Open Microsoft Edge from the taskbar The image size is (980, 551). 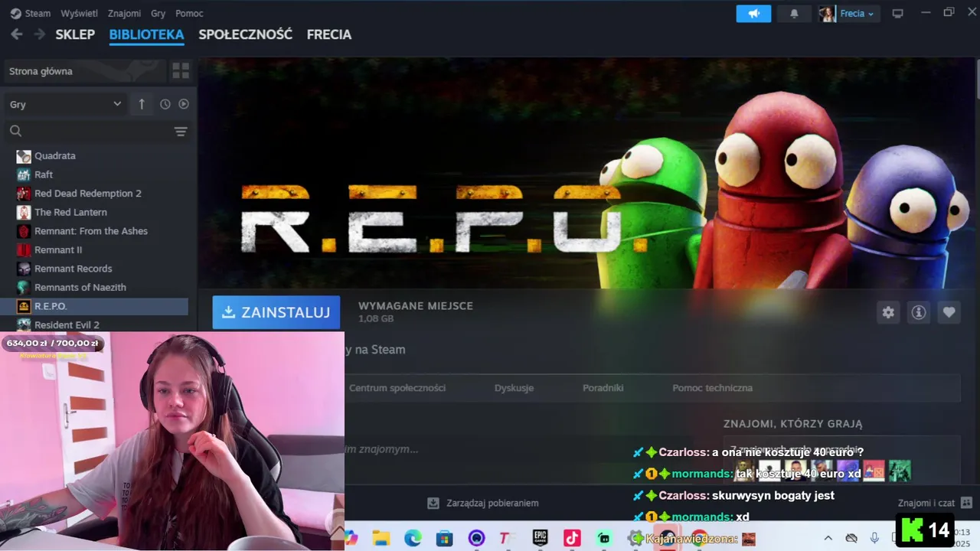click(413, 538)
